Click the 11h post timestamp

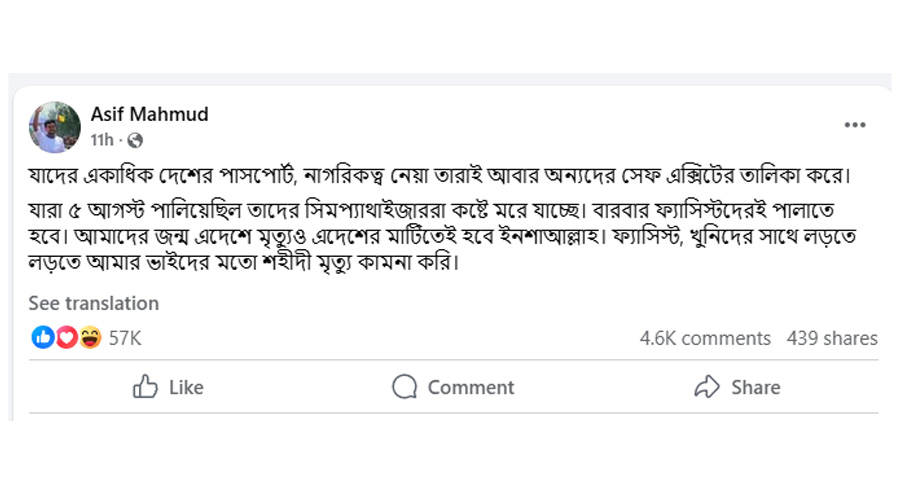[x=102, y=141]
